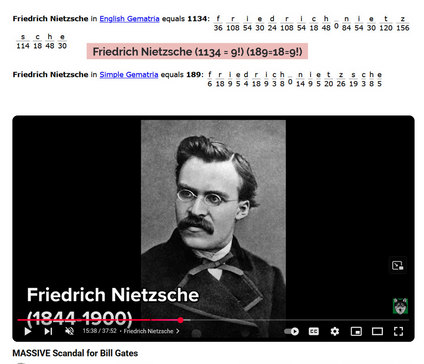Screen dimensions: 424x364
Task: Click the info cards icon in video
Action: point(398,265)
